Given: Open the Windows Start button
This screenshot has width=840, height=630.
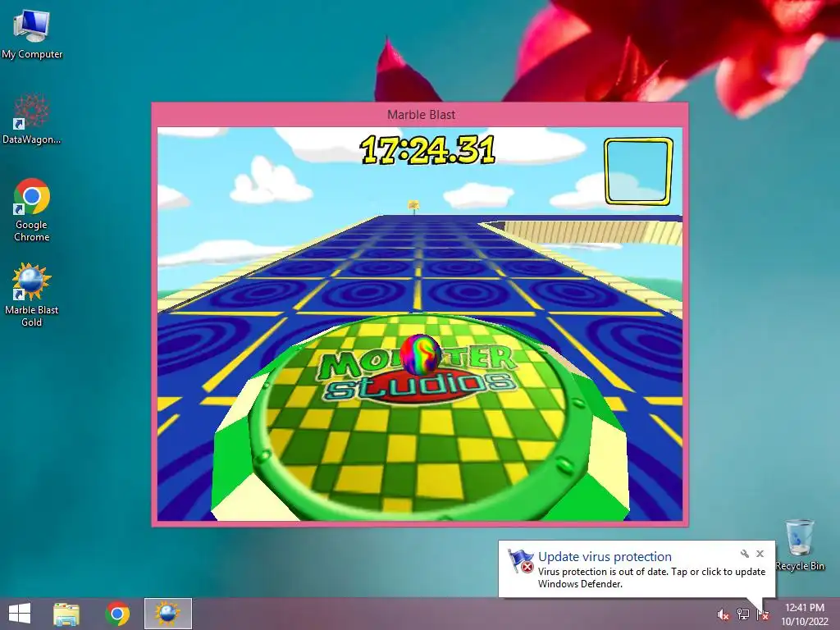Looking at the screenshot, I should click(x=20, y=614).
